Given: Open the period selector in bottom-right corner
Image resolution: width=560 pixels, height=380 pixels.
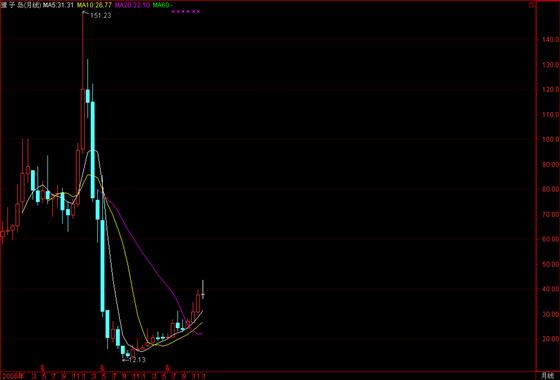Looking at the screenshot, I should tap(547, 376).
